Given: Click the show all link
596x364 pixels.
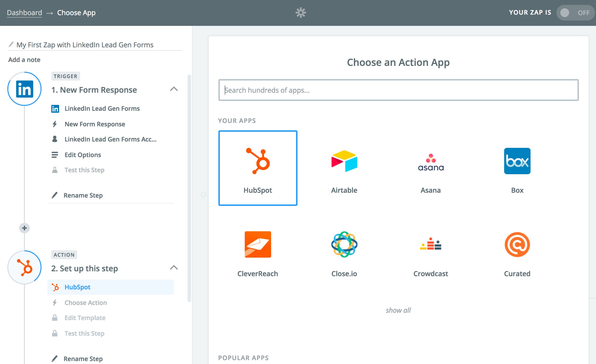Looking at the screenshot, I should pyautogui.click(x=398, y=310).
